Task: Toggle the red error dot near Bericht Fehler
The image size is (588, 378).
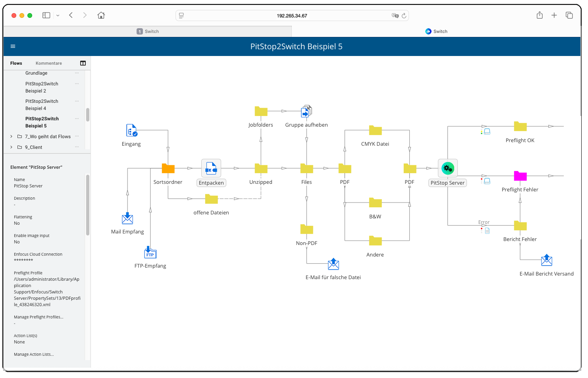Action: pyautogui.click(x=482, y=229)
